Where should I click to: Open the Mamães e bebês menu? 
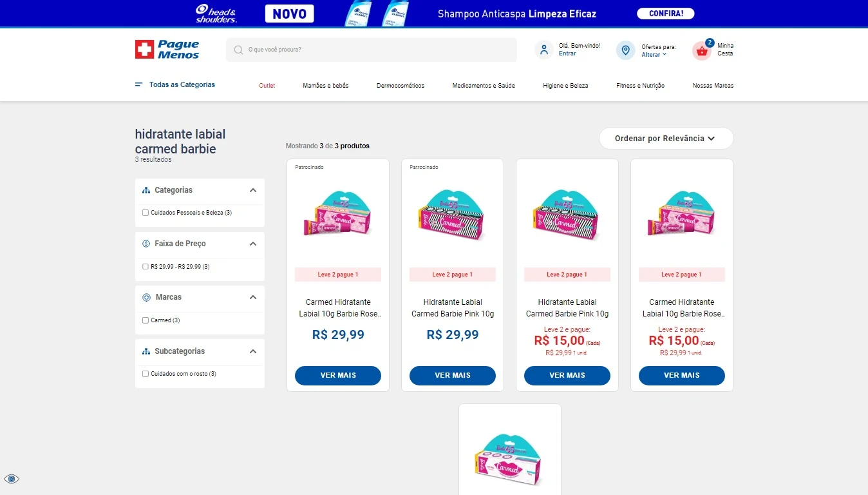point(326,86)
